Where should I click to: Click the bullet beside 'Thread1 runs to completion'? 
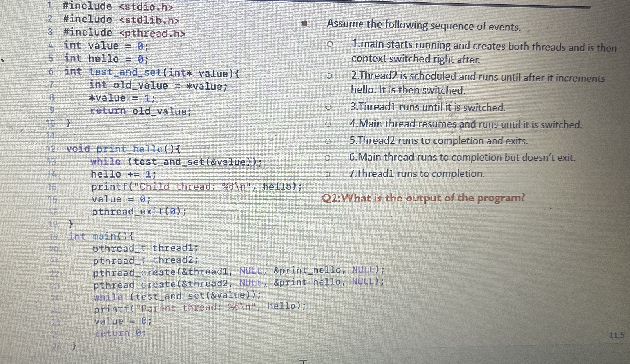327,174
